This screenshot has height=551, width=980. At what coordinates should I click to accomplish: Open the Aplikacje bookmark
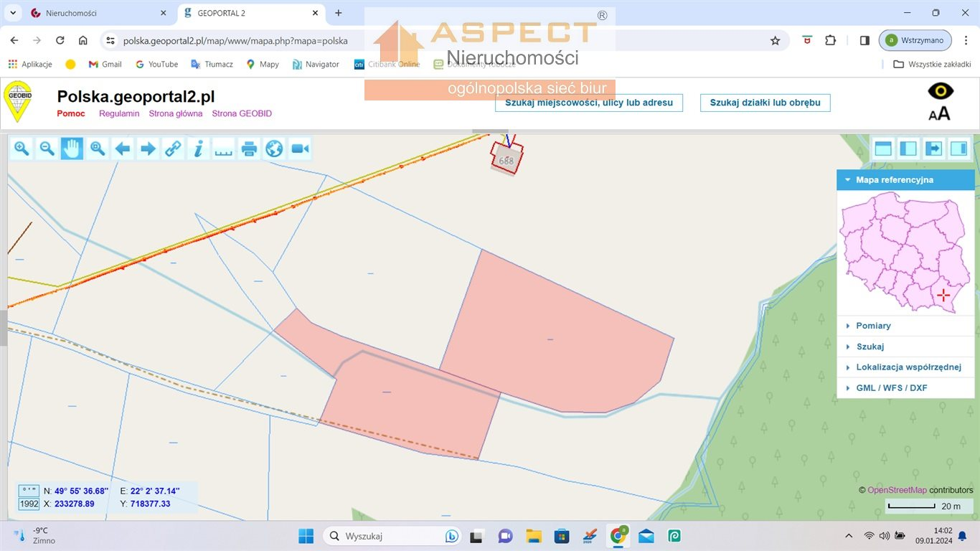click(30, 64)
